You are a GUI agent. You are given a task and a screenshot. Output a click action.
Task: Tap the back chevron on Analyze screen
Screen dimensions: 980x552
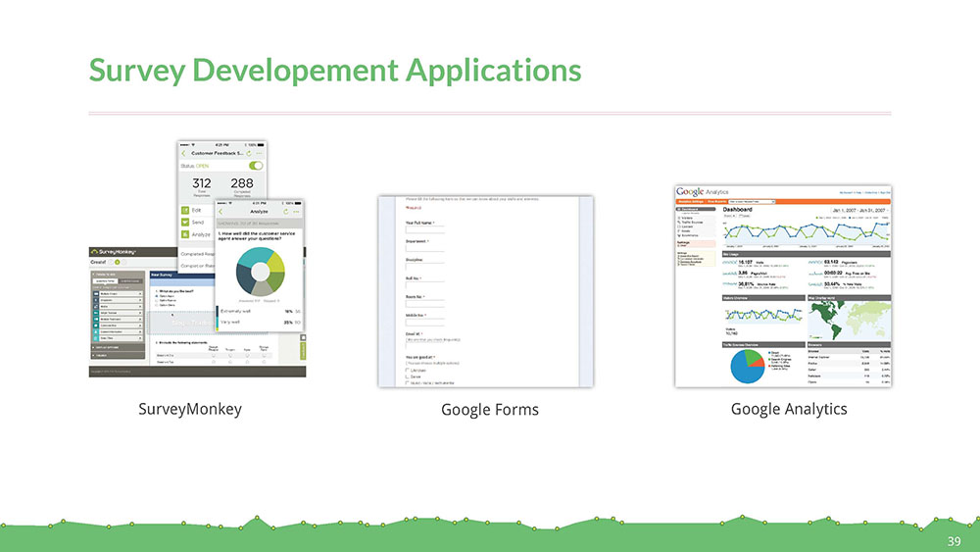(x=220, y=212)
